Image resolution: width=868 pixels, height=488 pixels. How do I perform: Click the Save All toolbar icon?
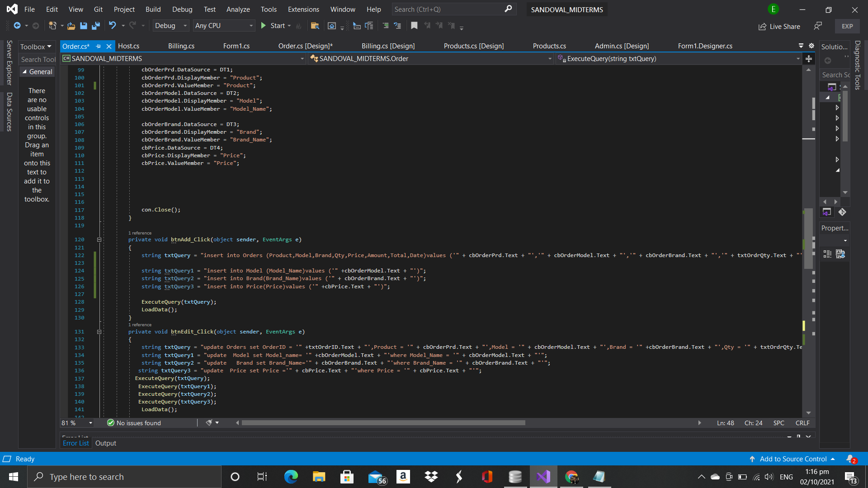[x=96, y=26]
